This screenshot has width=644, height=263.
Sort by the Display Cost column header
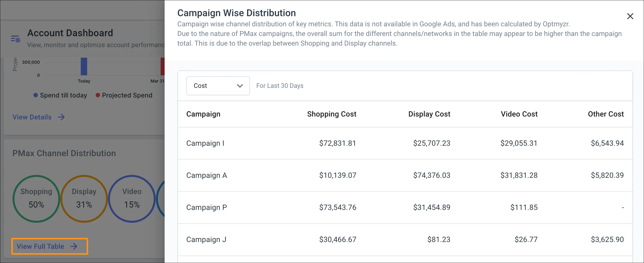(429, 114)
